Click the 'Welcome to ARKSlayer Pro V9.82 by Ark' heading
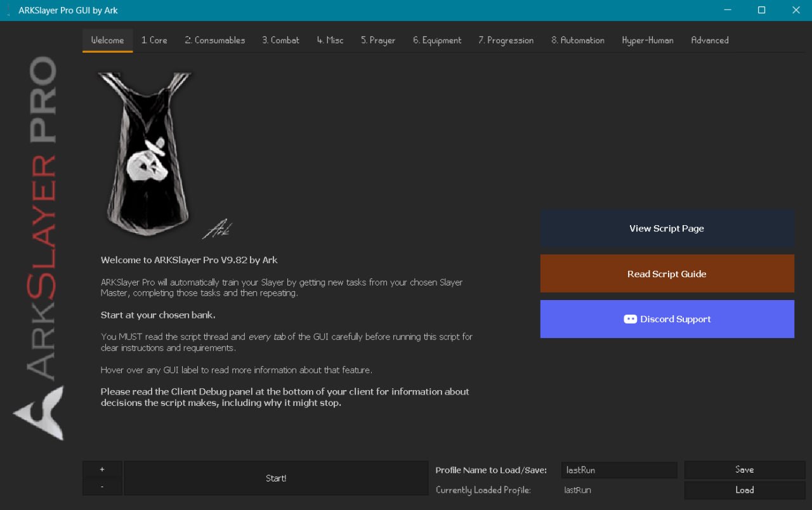Viewport: 812px width, 510px height. pyautogui.click(x=189, y=260)
